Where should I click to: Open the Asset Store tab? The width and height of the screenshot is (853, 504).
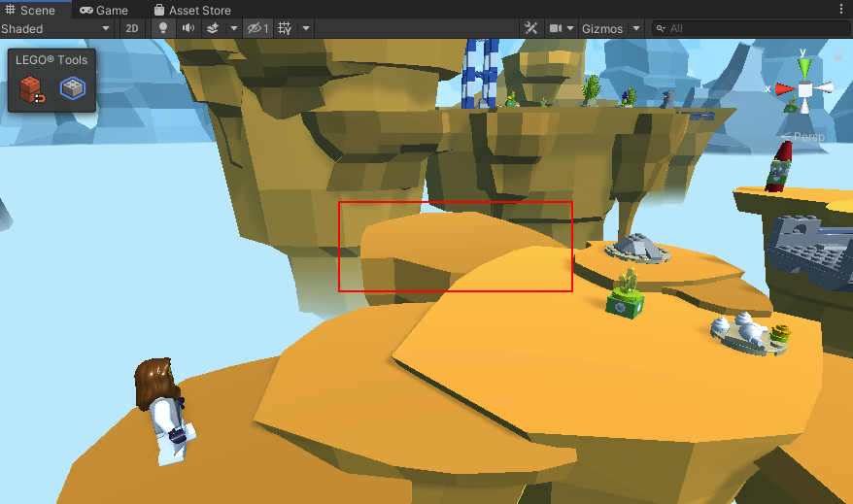pos(192,10)
